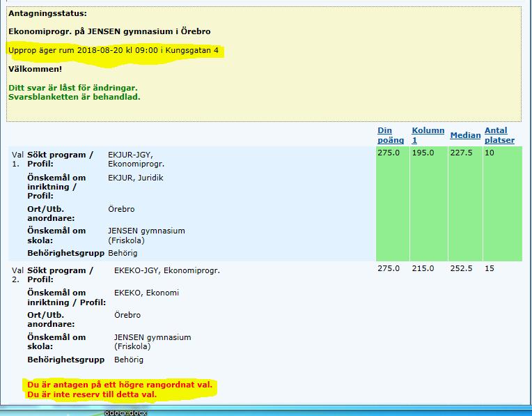Select the Örebro value under Val 1

121,209
